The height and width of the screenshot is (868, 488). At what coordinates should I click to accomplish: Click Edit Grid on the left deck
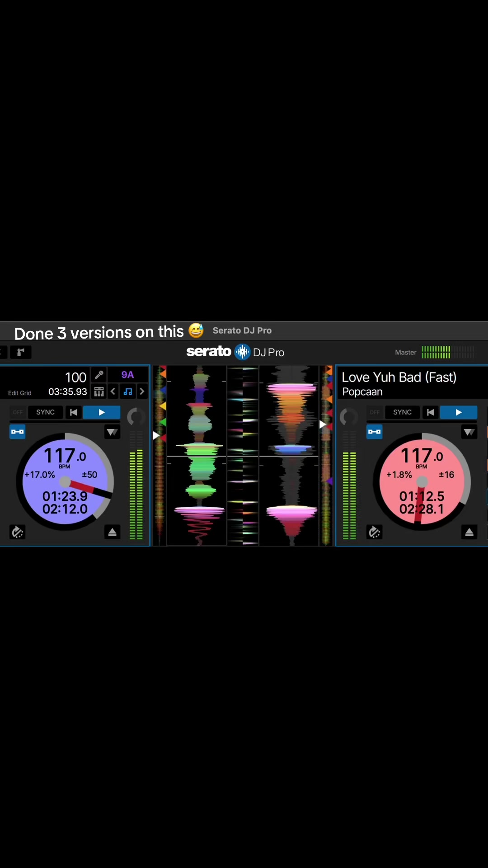pos(20,393)
